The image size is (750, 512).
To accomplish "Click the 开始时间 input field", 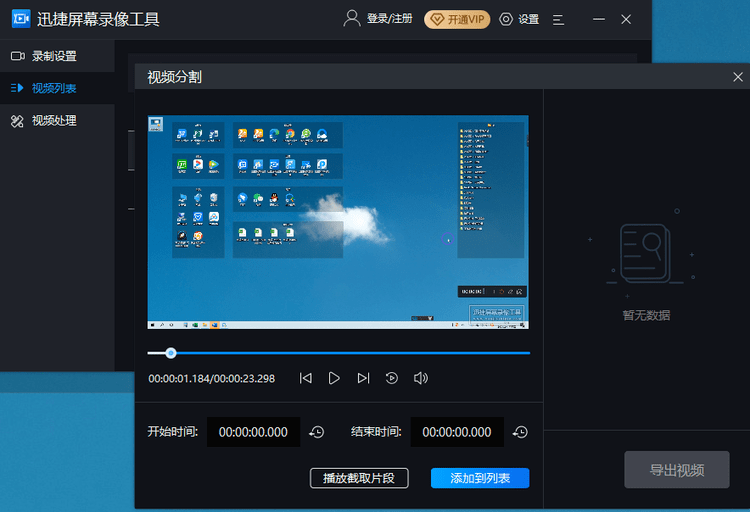I will tap(254, 432).
